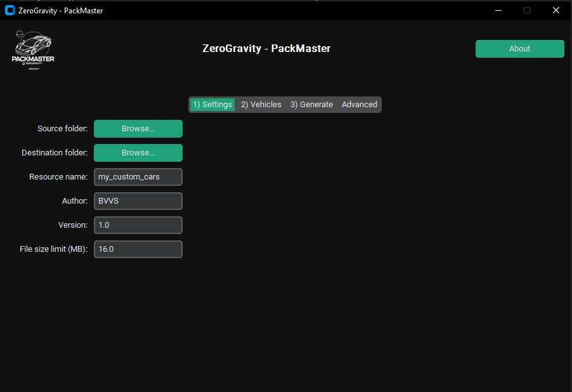This screenshot has height=392, width=572.
Task: Click into the Author field
Action: coord(138,201)
